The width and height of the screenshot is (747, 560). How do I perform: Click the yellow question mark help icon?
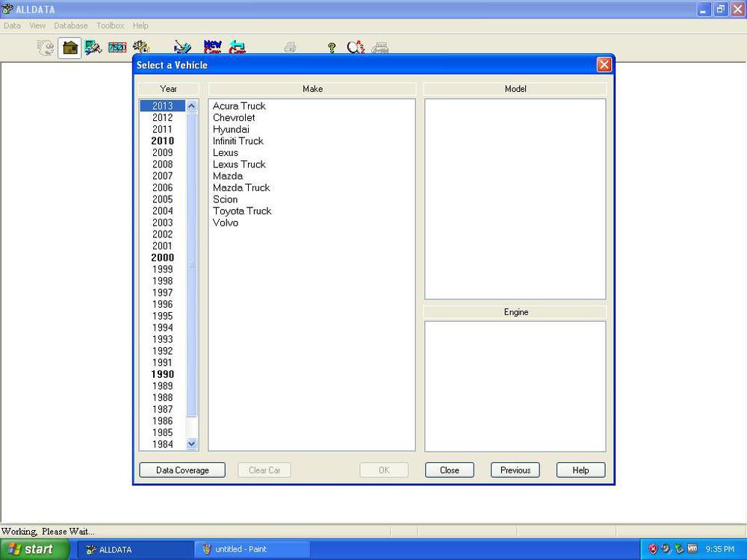coord(332,48)
